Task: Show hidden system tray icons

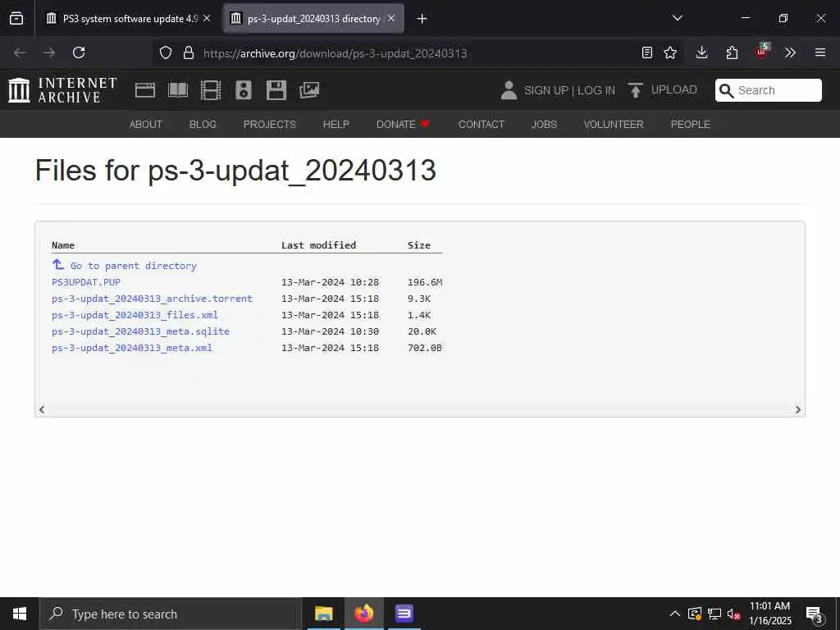Action: point(675,614)
